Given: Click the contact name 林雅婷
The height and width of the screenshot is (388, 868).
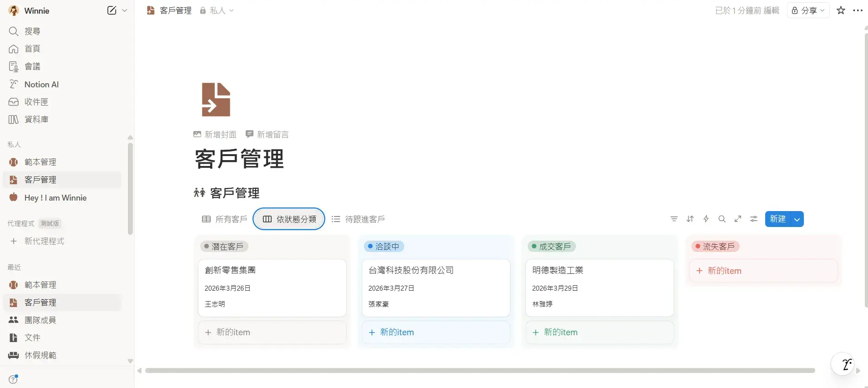Looking at the screenshot, I should (x=542, y=304).
